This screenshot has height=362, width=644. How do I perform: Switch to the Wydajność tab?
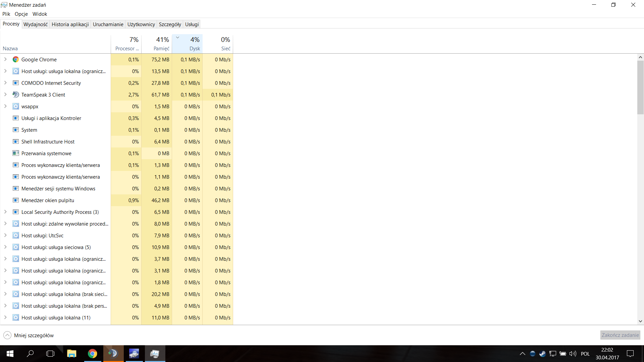(x=36, y=24)
